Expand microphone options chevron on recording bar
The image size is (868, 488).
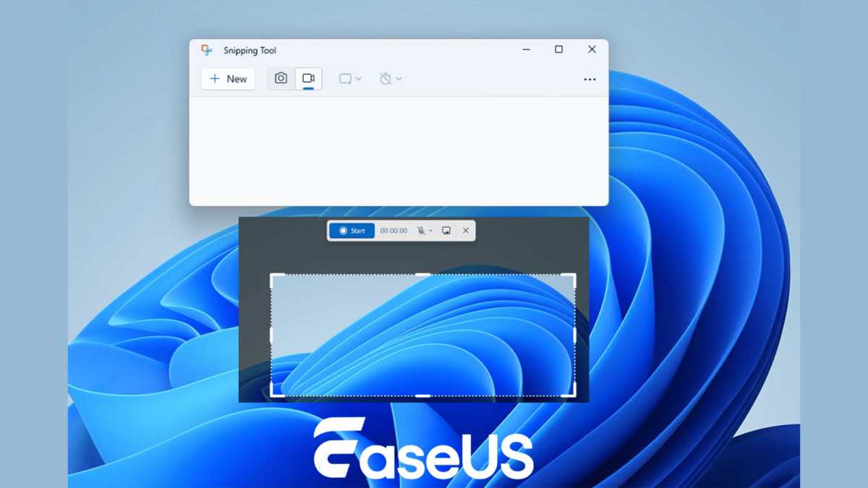click(x=431, y=231)
